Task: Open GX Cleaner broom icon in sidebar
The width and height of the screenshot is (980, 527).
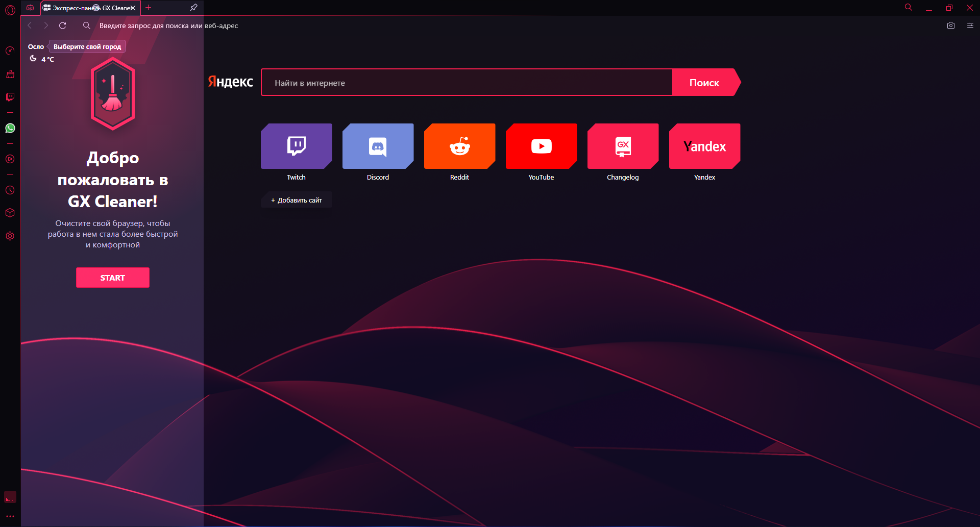Action: click(10, 74)
